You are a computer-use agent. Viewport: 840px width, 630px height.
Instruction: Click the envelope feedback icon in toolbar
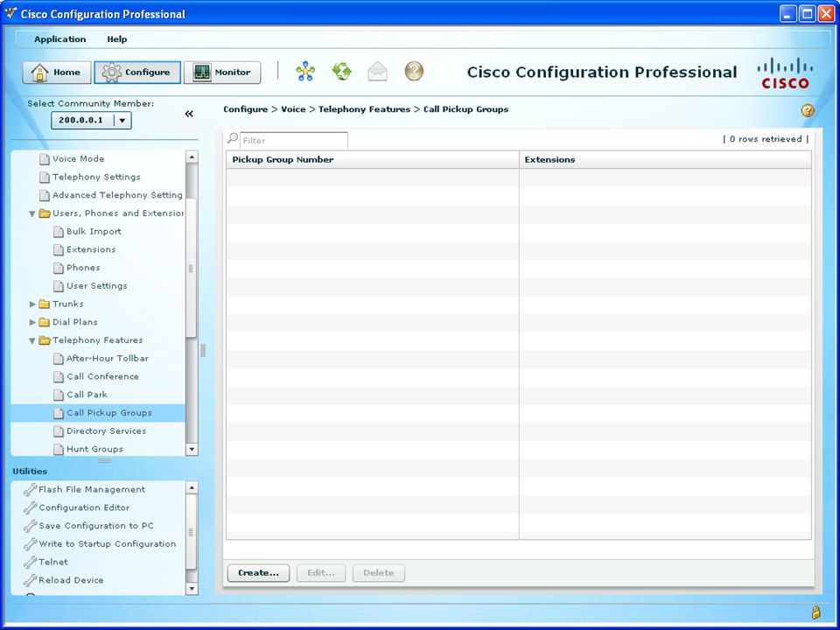pos(378,71)
